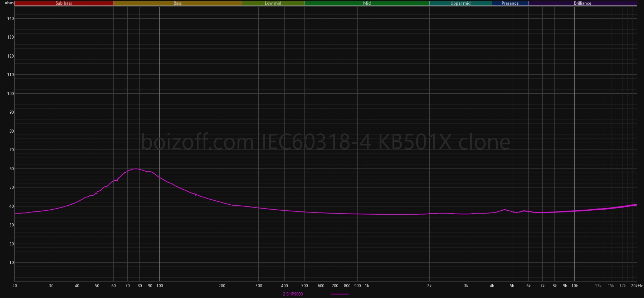644x298 pixels.
Task: Click the Brilliance band header
Action: pos(582,3)
